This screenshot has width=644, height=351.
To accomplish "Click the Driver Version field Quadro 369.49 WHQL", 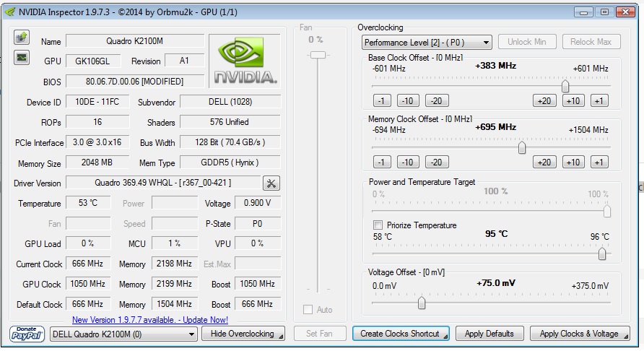I will (163, 183).
